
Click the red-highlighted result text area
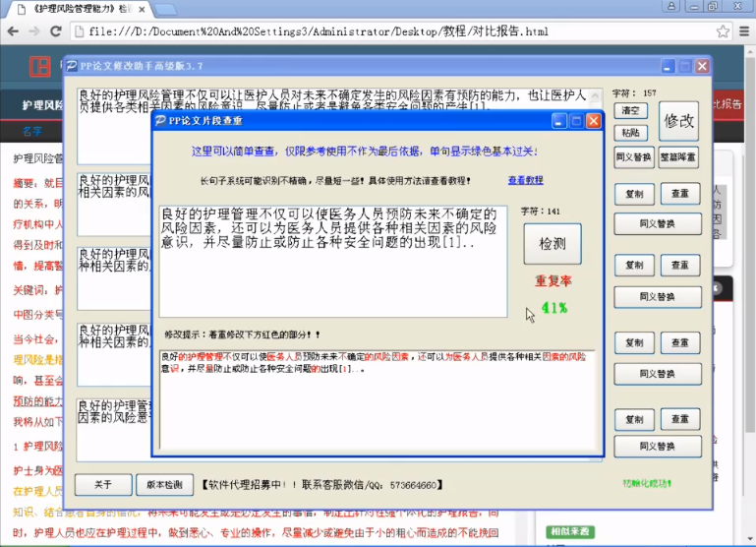(x=378, y=399)
